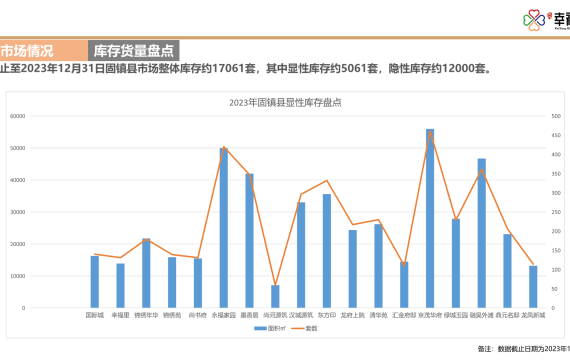Select the summary sentence about 17061套 inventory
570x360 pixels.
point(246,68)
